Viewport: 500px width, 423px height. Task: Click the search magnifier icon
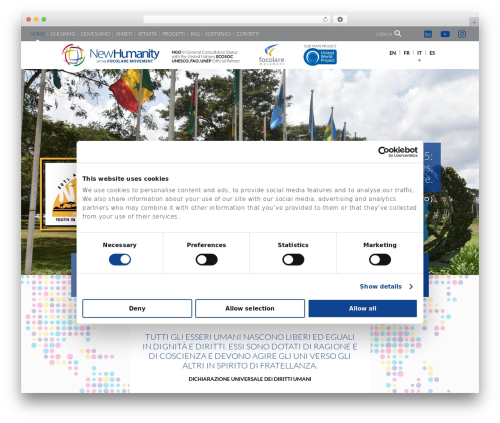click(398, 33)
